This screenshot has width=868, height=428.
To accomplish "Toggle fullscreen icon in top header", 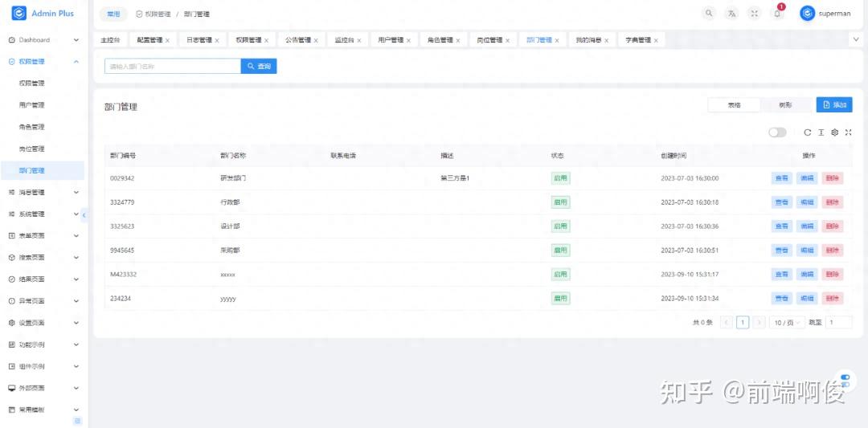I will click(754, 14).
